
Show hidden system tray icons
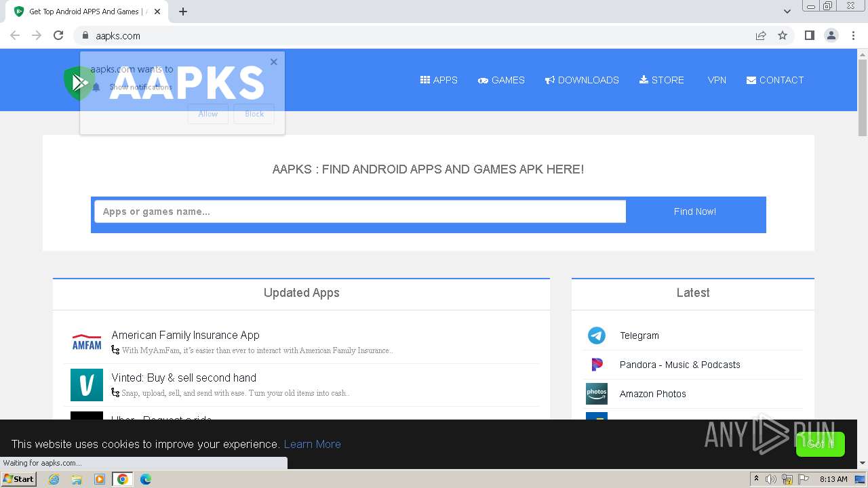point(756,479)
